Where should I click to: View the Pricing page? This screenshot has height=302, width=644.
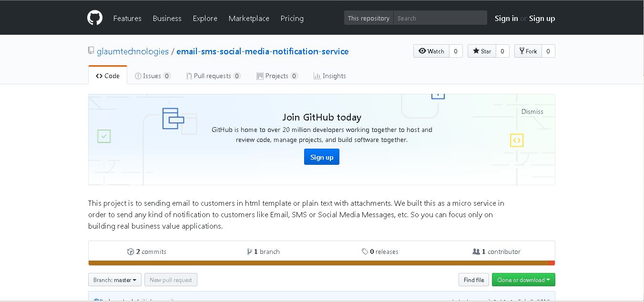292,18
